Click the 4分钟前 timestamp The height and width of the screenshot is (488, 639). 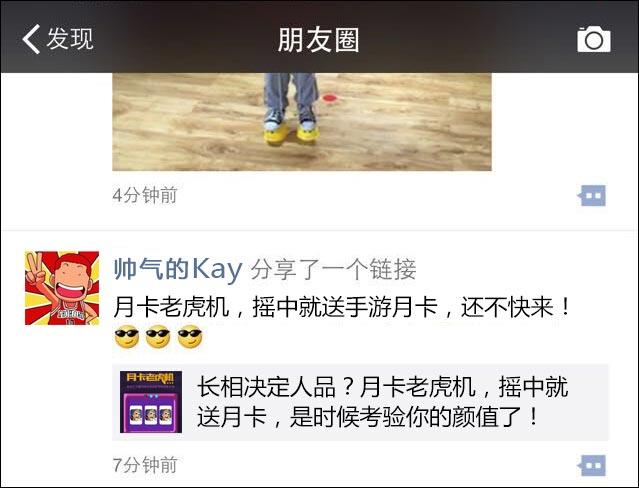pos(145,195)
